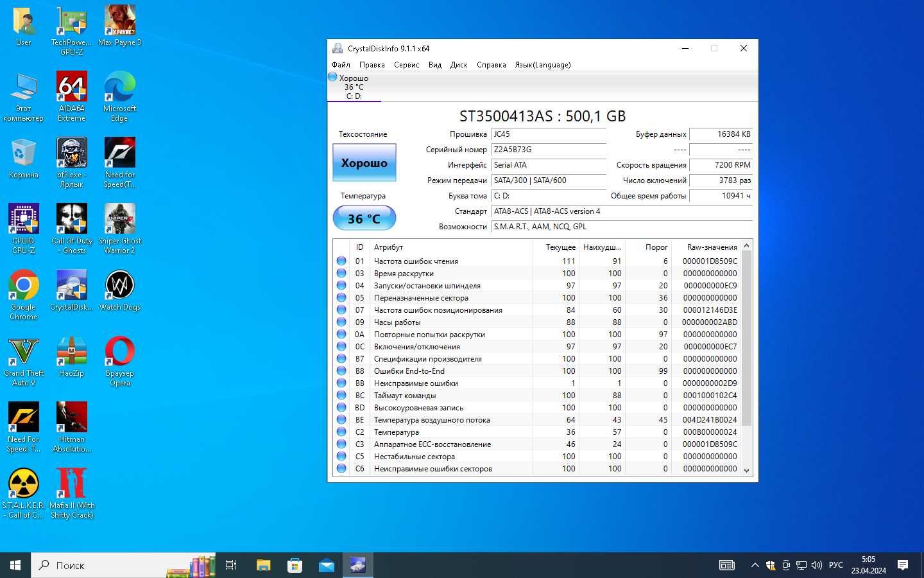The height and width of the screenshot is (578, 924).
Task: Select the Нестабильные сектора row
Action: (x=537, y=456)
